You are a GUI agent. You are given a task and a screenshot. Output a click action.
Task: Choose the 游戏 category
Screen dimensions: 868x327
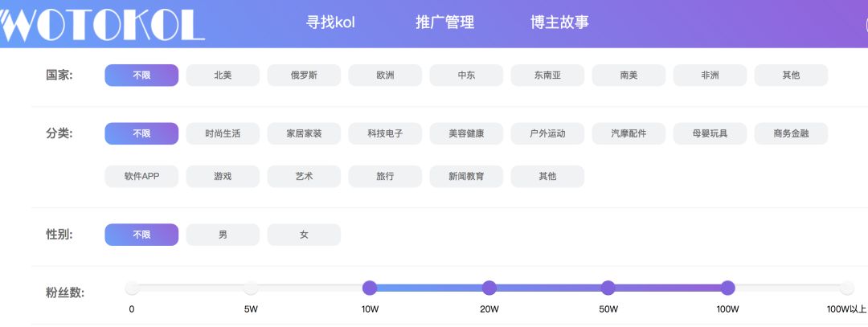223,177
